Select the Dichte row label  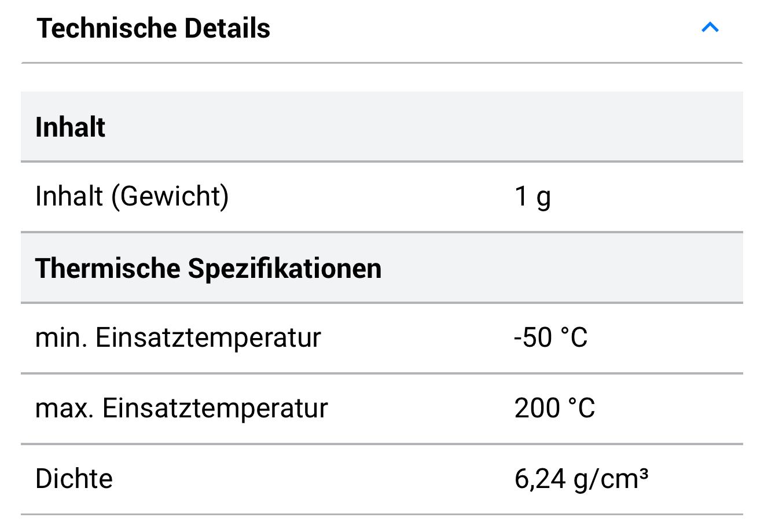[74, 479]
